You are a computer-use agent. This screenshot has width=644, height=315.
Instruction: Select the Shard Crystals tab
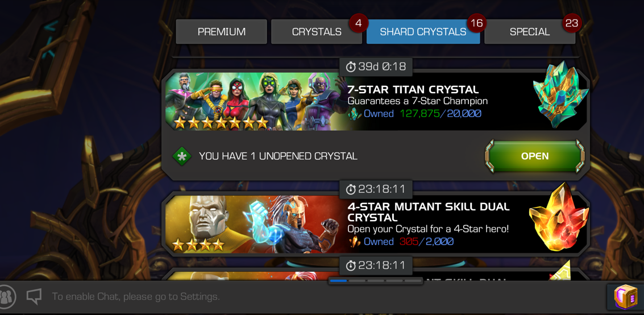pyautogui.click(x=423, y=32)
